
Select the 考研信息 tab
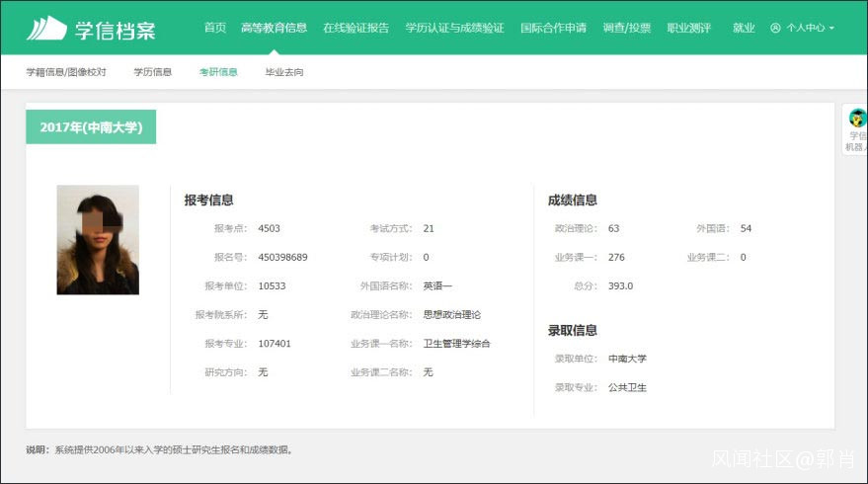pyautogui.click(x=218, y=72)
